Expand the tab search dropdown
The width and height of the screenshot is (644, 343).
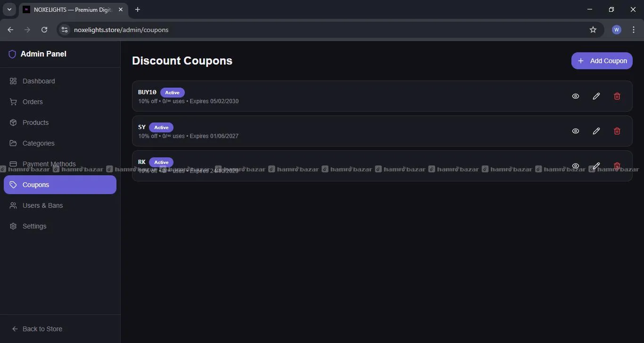pyautogui.click(x=9, y=9)
